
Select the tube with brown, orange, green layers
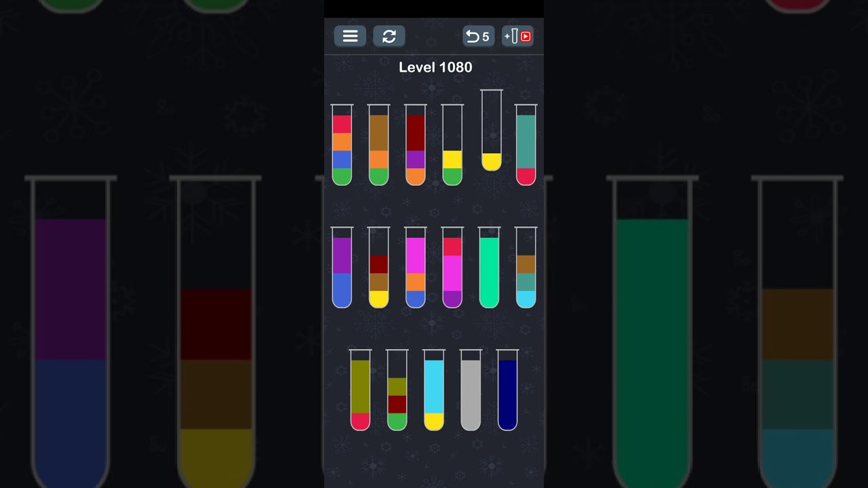pos(378,145)
